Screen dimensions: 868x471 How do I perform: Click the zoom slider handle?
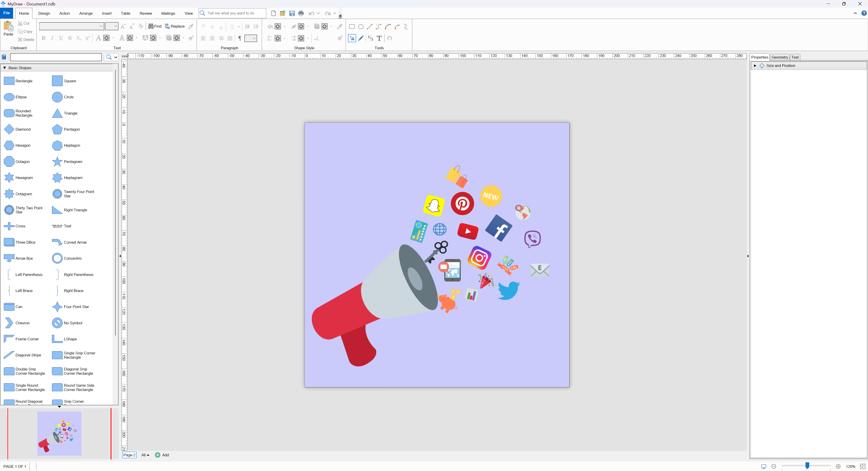(807, 466)
